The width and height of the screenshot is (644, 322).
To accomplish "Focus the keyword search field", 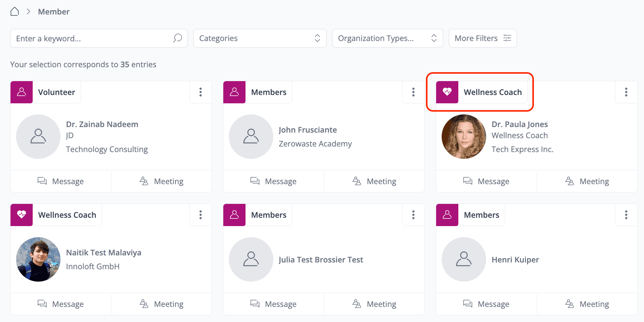I will 93,38.
